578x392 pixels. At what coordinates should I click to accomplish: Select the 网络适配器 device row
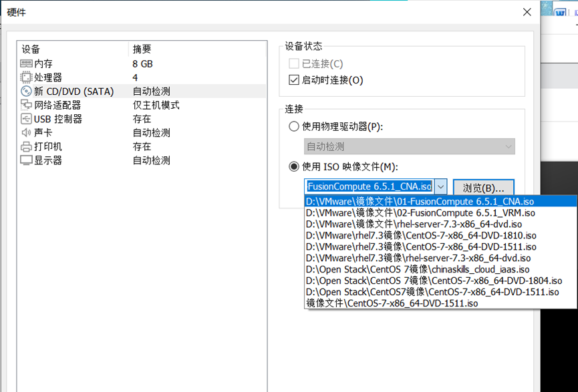142,105
